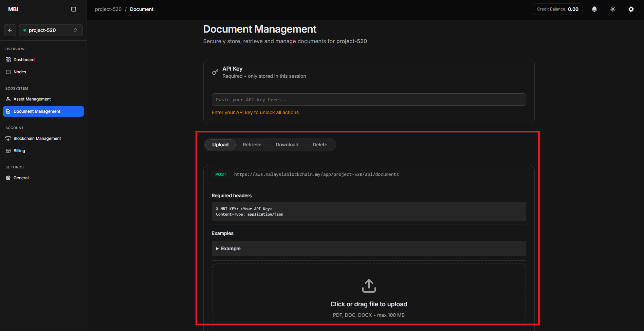Switch to the Download tab
644x331 pixels.
click(287, 145)
